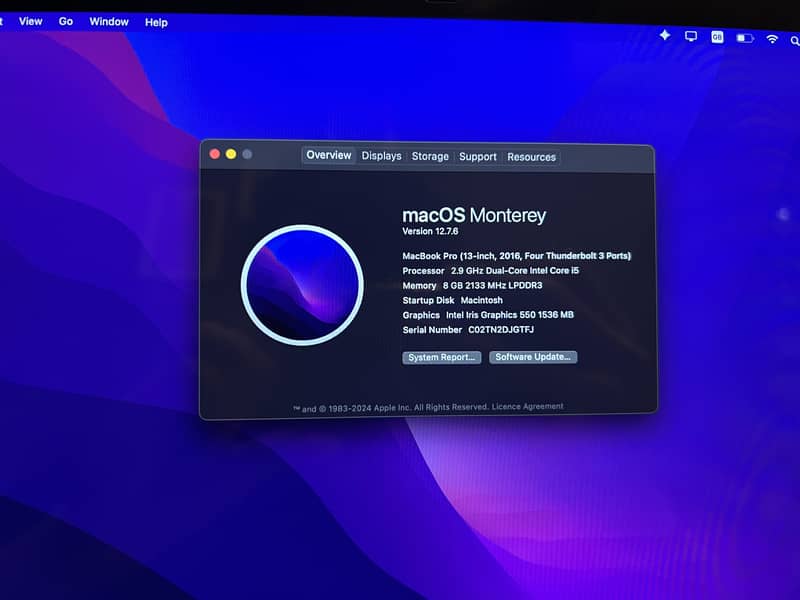This screenshot has height=600, width=800.
Task: Open the Help menu
Action: (156, 22)
